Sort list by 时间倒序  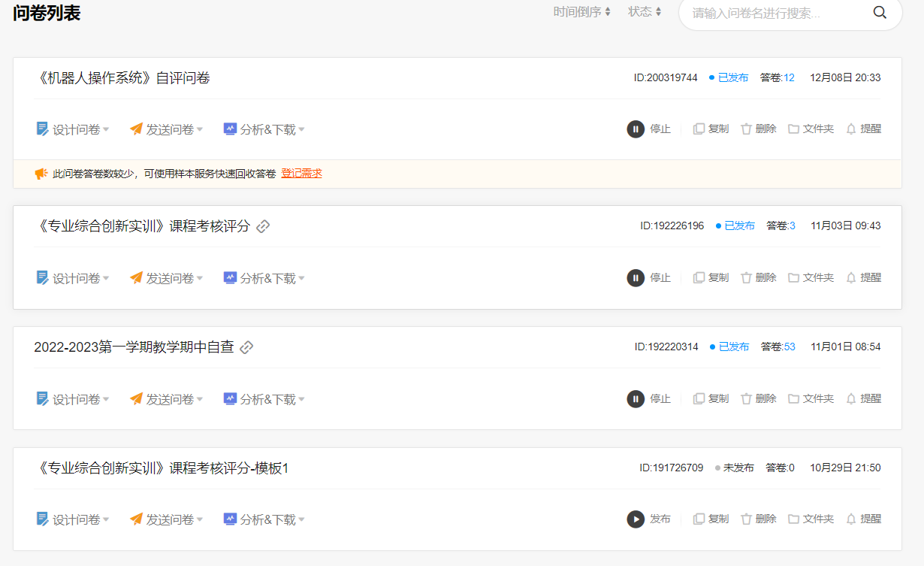(581, 12)
